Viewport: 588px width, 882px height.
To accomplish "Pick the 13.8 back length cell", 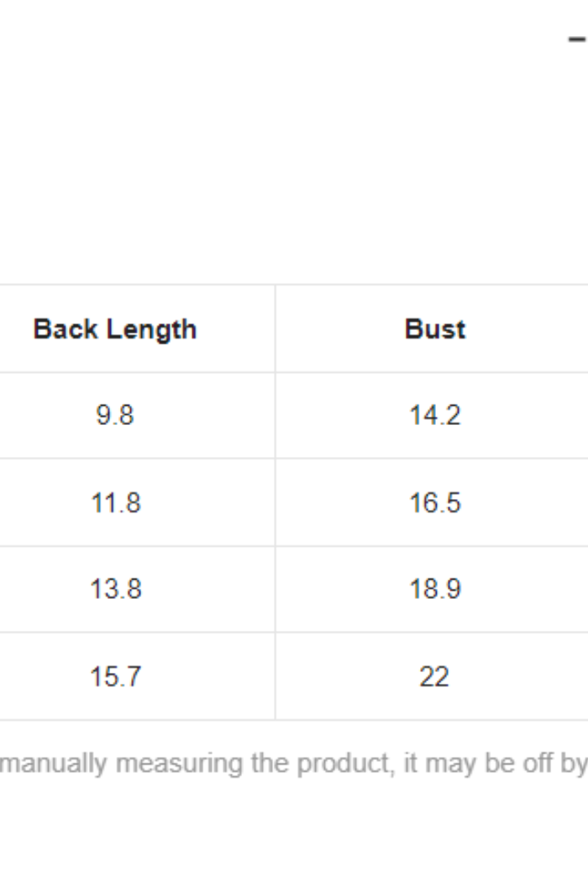I will click(x=115, y=590).
